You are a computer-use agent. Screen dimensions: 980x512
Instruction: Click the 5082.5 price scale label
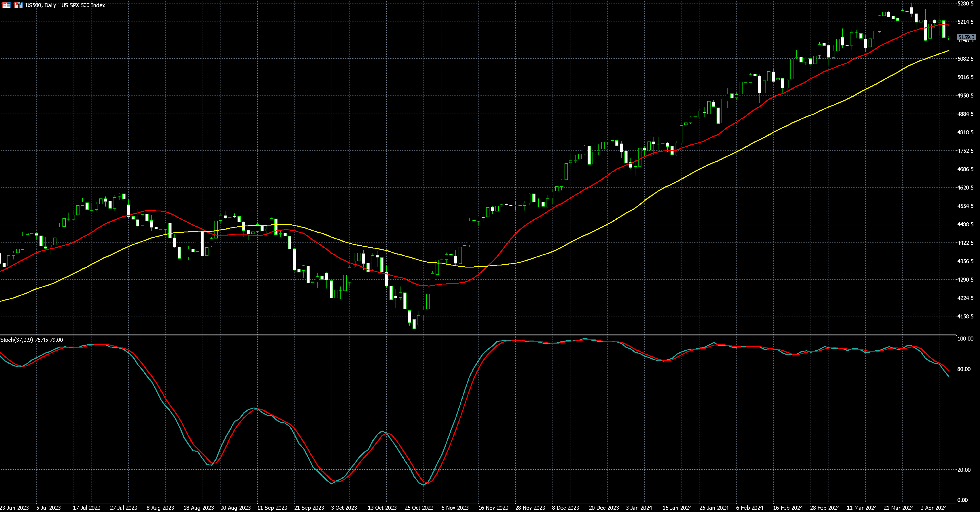965,59
